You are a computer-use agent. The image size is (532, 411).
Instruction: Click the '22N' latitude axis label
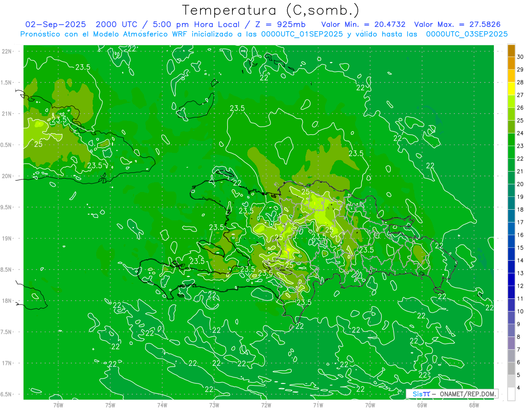point(6,51)
